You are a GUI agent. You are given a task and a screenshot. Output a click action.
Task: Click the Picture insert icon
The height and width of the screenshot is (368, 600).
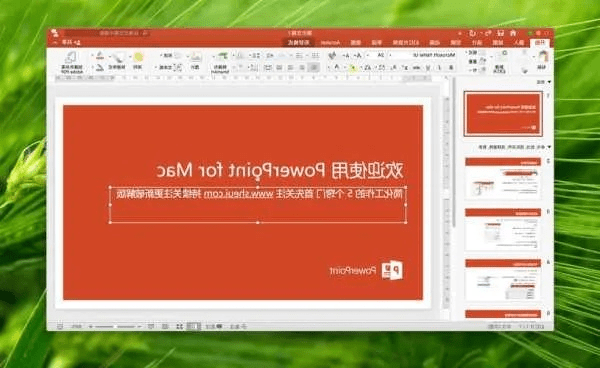[x=195, y=57]
